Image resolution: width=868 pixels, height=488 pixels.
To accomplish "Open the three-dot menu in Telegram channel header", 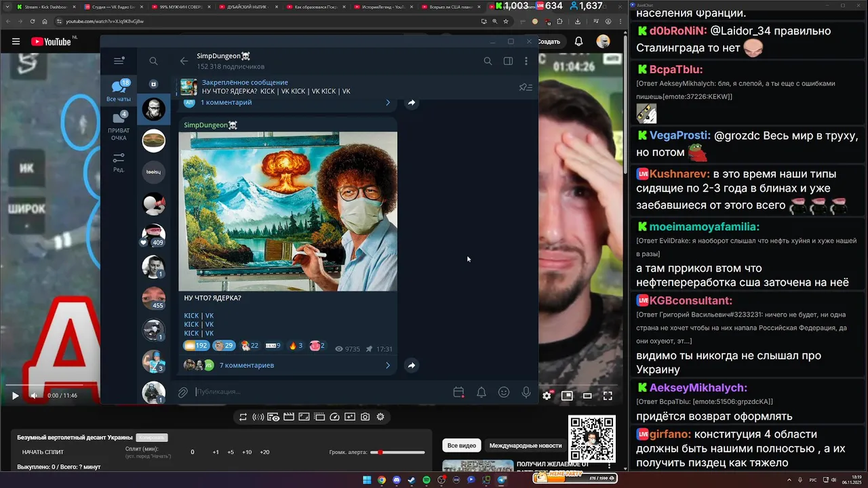I will [526, 61].
